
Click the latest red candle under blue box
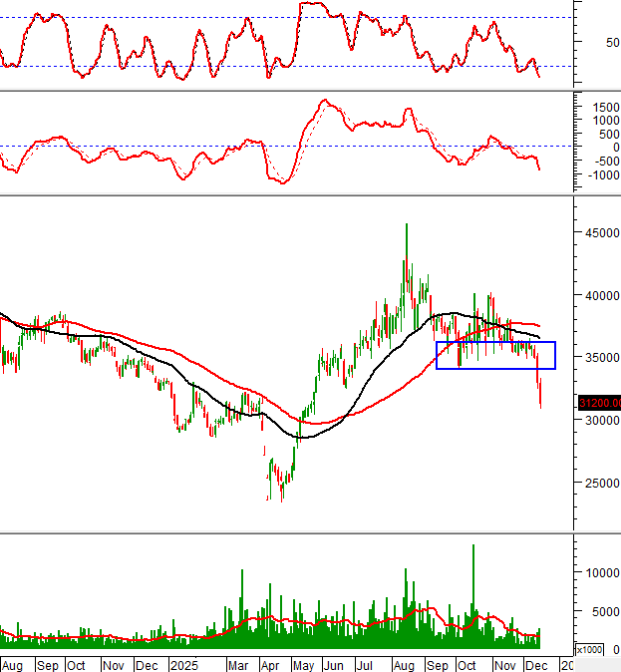pos(540,394)
